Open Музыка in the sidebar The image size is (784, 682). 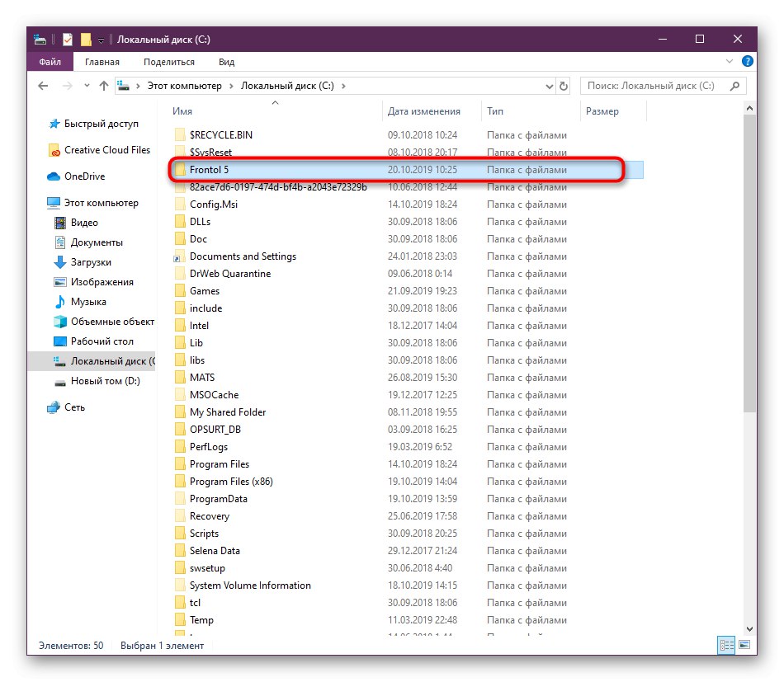click(80, 302)
